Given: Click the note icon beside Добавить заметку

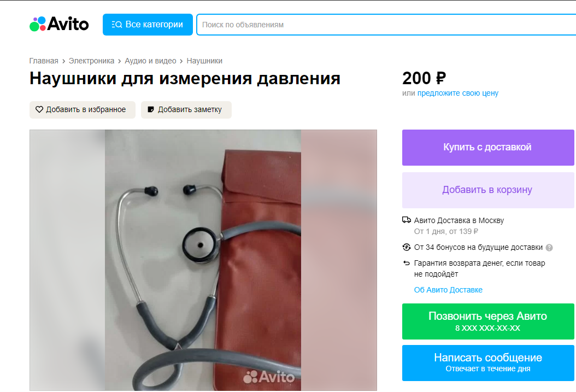Looking at the screenshot, I should tap(151, 109).
